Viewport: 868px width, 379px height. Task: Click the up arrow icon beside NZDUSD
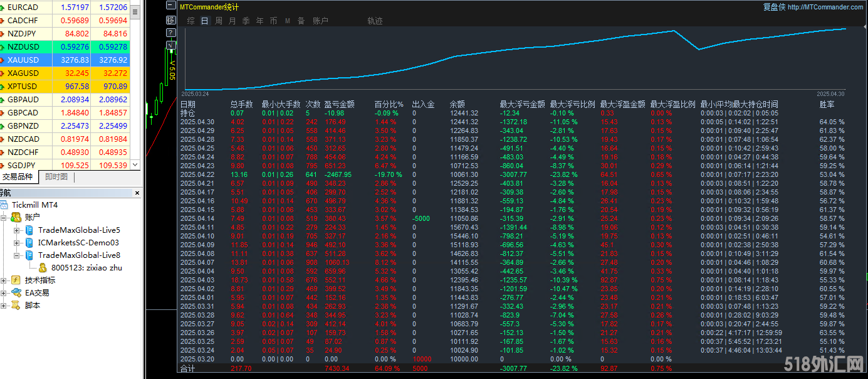(2, 47)
